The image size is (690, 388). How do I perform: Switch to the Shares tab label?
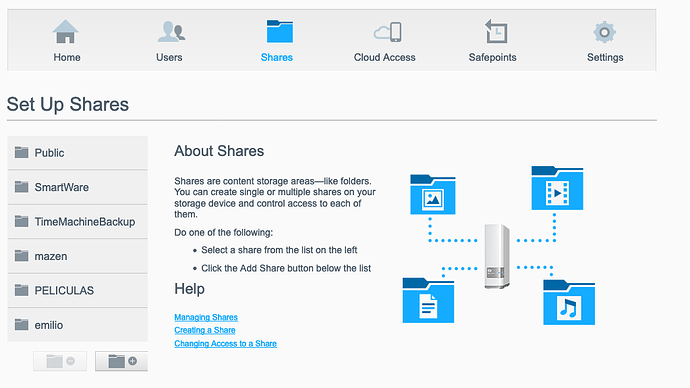pyautogui.click(x=277, y=57)
